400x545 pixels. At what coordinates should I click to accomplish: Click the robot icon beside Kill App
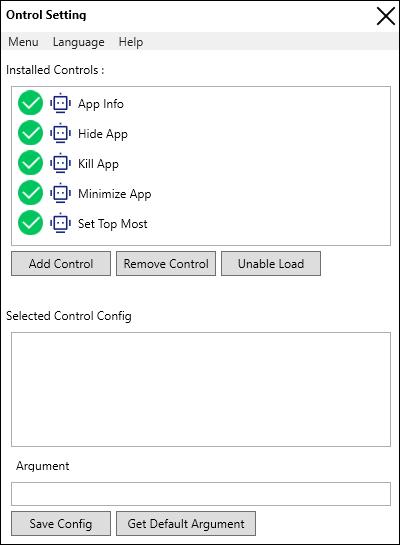click(60, 163)
